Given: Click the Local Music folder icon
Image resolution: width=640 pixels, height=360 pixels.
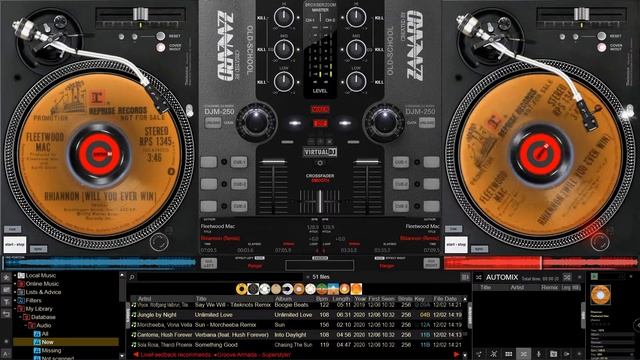Looking at the screenshot, I should [21, 276].
